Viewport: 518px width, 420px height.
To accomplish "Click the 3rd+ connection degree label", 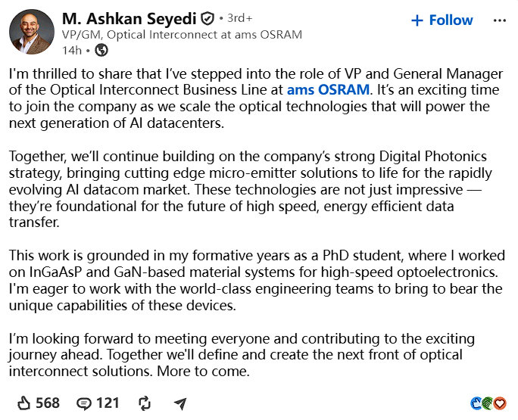I will tap(240, 18).
